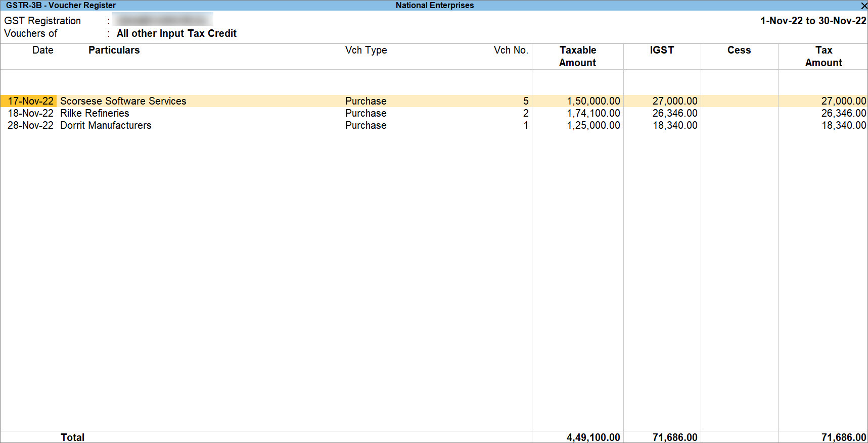Screen dimensions: 868x443
Task: Click the Tax Amount column header
Action: pos(824,57)
